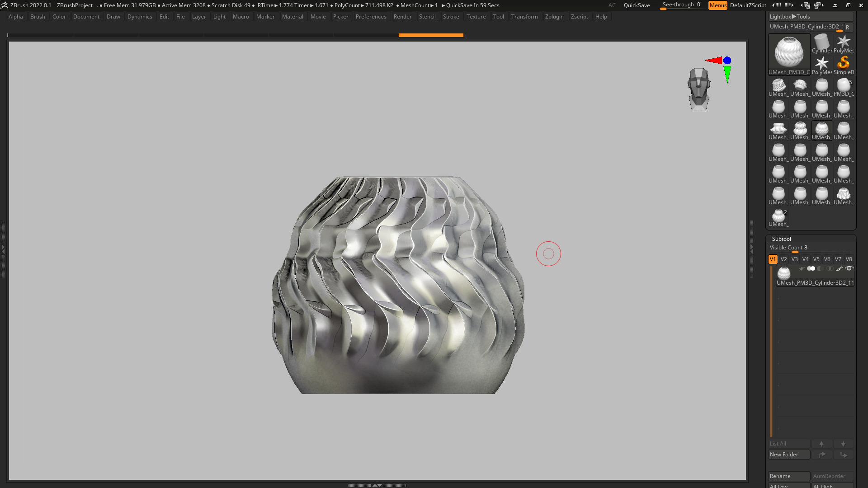Viewport: 868px width, 488px height.
Task: Open the Tool menu
Action: 498,17
